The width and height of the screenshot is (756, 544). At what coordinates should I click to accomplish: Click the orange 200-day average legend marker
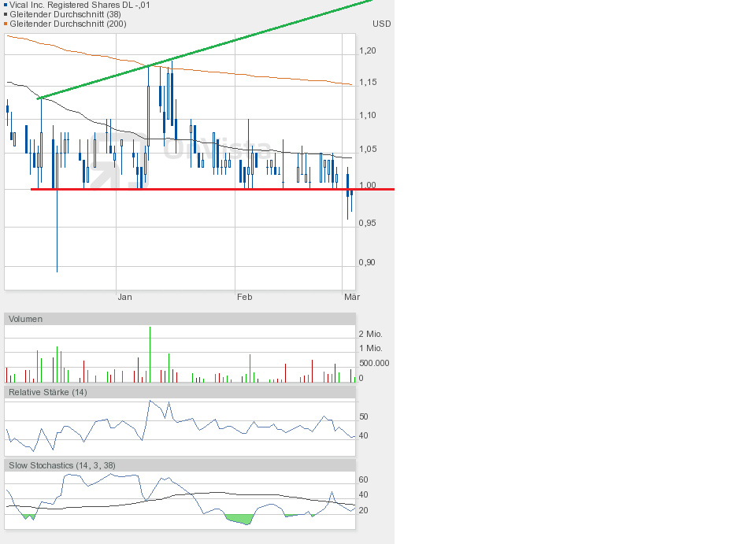tap(6, 24)
